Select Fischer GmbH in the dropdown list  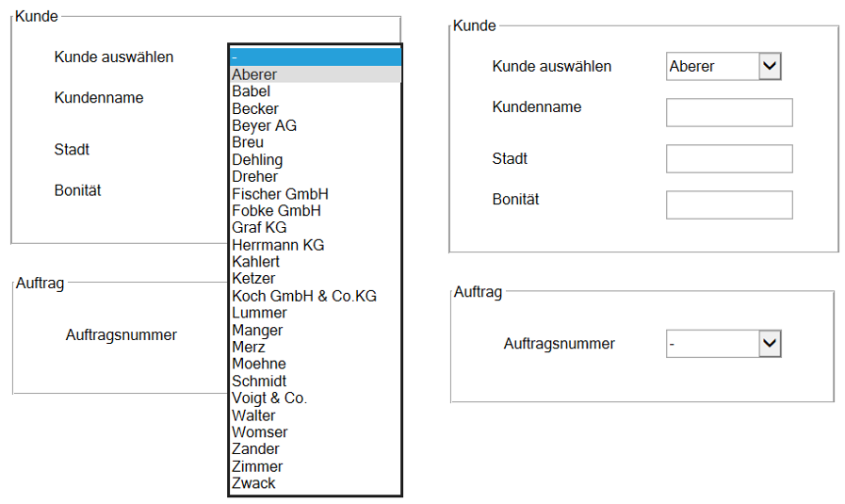click(316, 194)
